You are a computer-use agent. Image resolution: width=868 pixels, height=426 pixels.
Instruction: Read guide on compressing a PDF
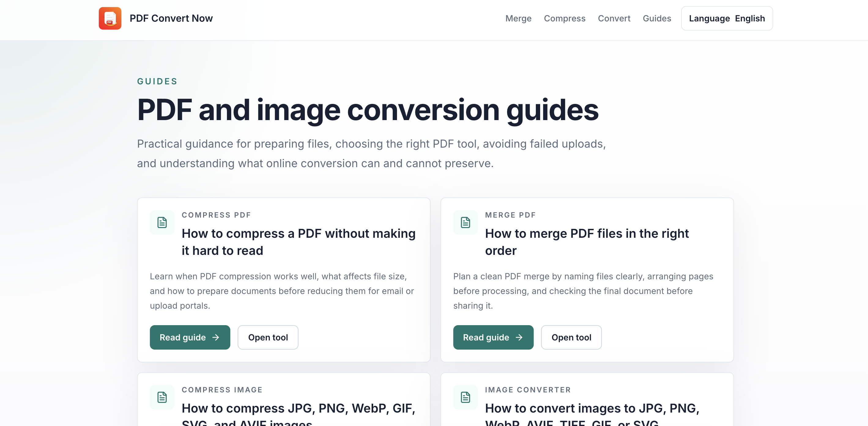190,337
